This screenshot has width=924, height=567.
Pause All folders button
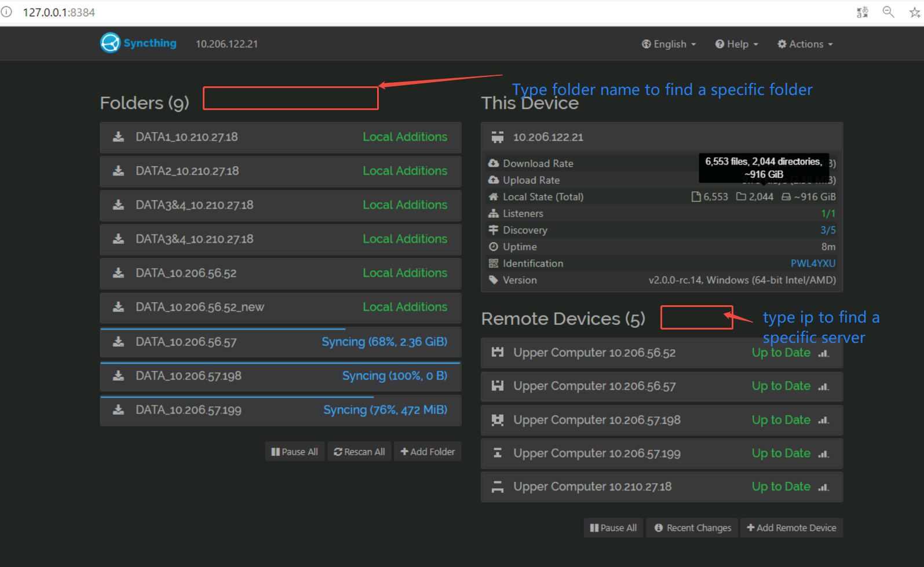[294, 452]
